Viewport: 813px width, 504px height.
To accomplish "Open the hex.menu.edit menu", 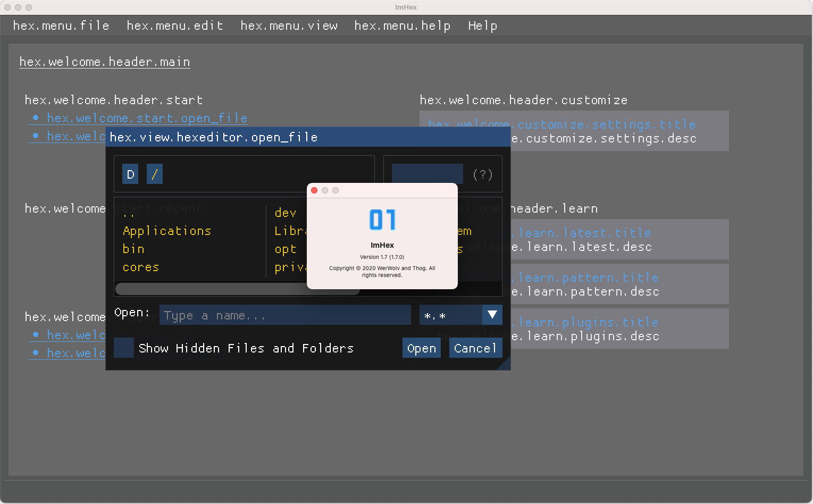I will (x=175, y=25).
